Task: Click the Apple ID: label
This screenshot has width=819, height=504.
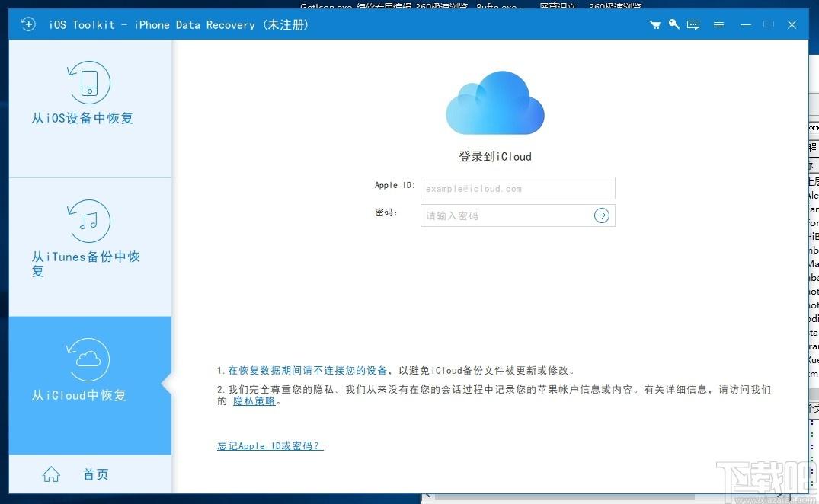Action: pyautogui.click(x=395, y=185)
